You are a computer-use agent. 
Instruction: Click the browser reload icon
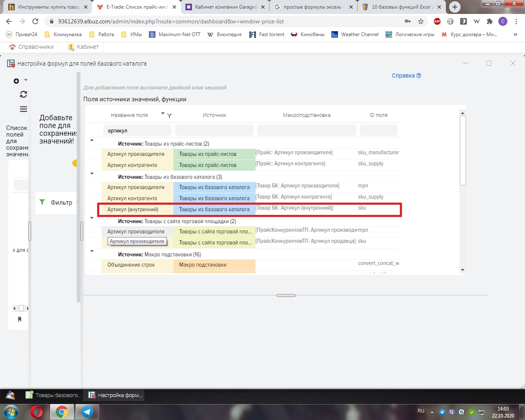[x=35, y=21]
